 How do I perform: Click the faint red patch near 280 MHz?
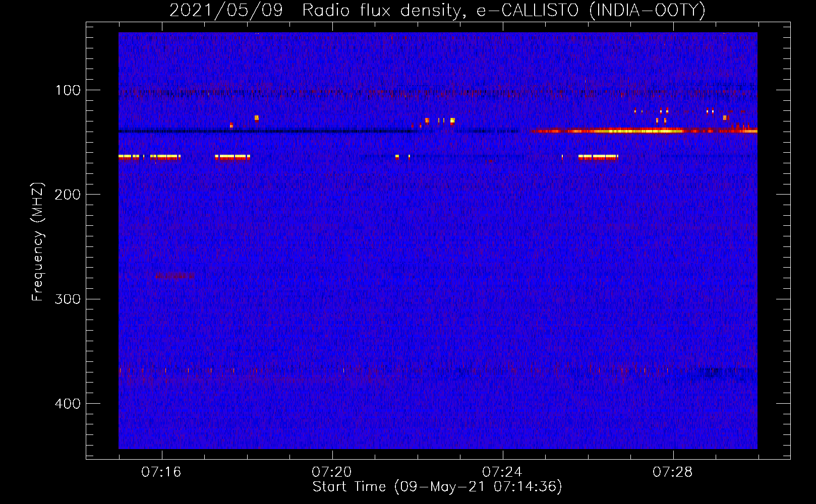[174, 276]
